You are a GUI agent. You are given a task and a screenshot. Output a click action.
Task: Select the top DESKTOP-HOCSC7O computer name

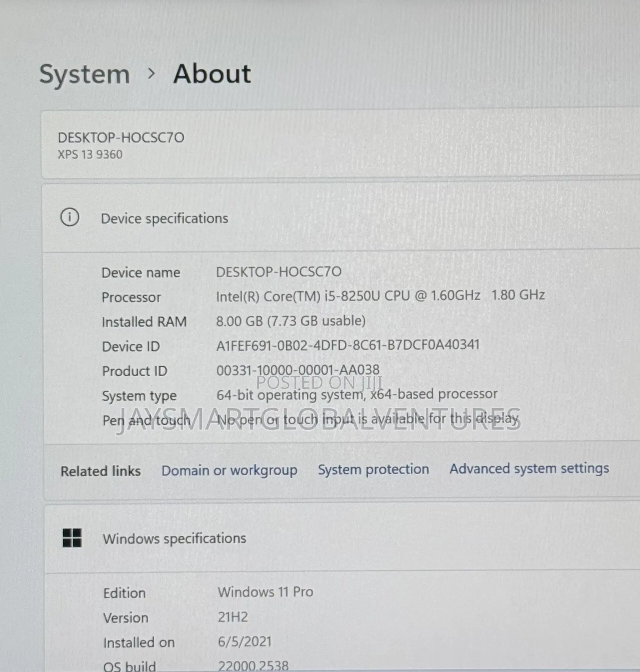click(121, 138)
